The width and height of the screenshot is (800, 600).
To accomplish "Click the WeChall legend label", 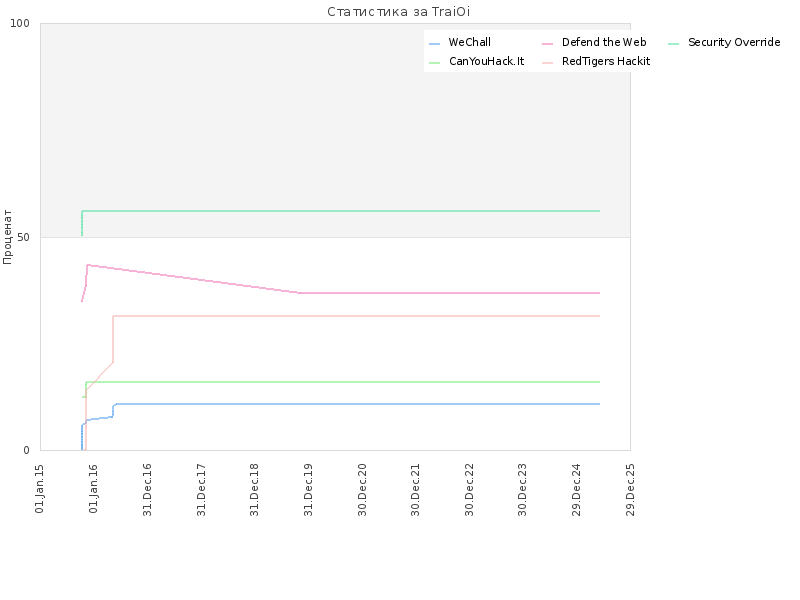I will tap(469, 42).
